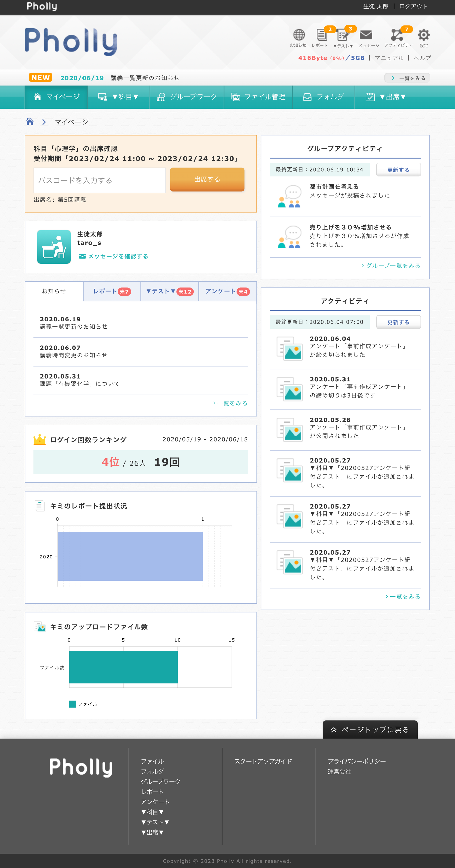Open the ヘルプ link

pyautogui.click(x=422, y=58)
